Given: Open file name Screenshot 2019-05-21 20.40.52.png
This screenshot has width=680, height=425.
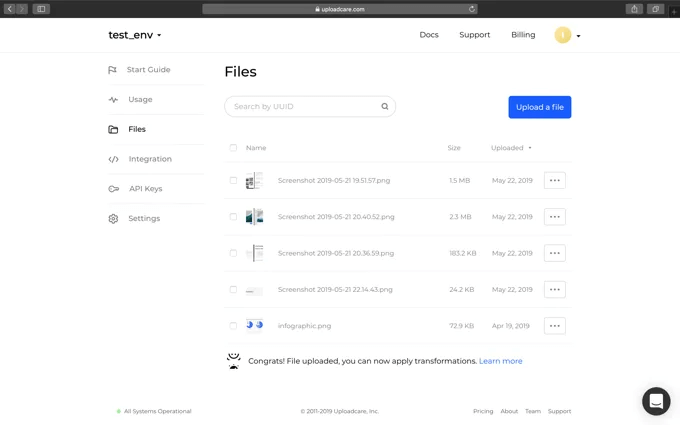Looking at the screenshot, I should (x=336, y=217).
